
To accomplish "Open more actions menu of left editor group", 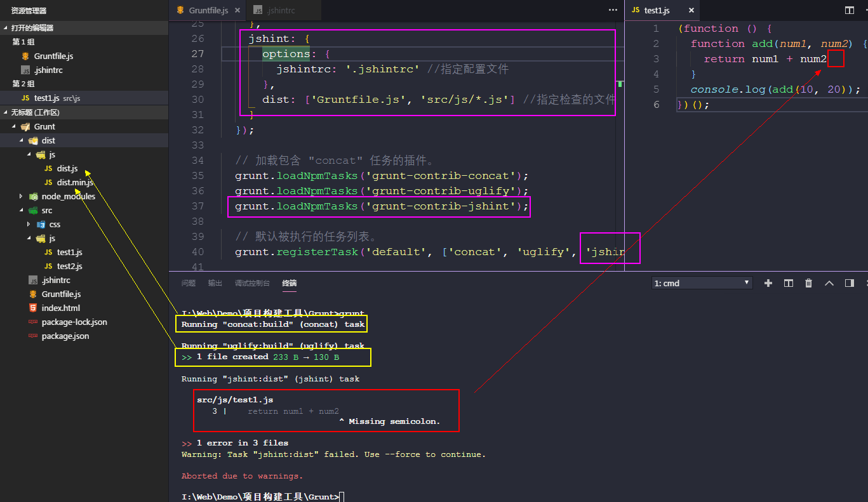I will tap(613, 10).
